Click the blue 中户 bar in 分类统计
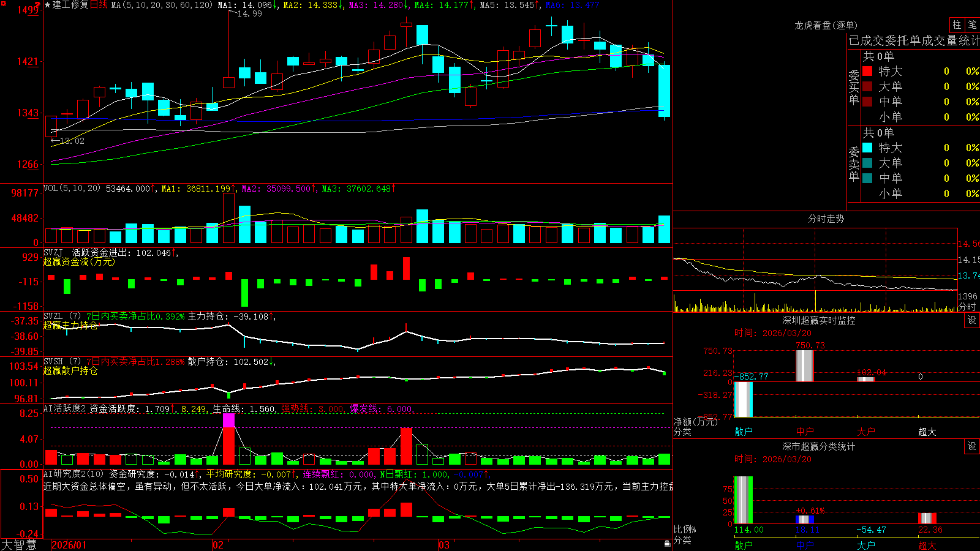This screenshot has height=551, width=980. [x=805, y=519]
